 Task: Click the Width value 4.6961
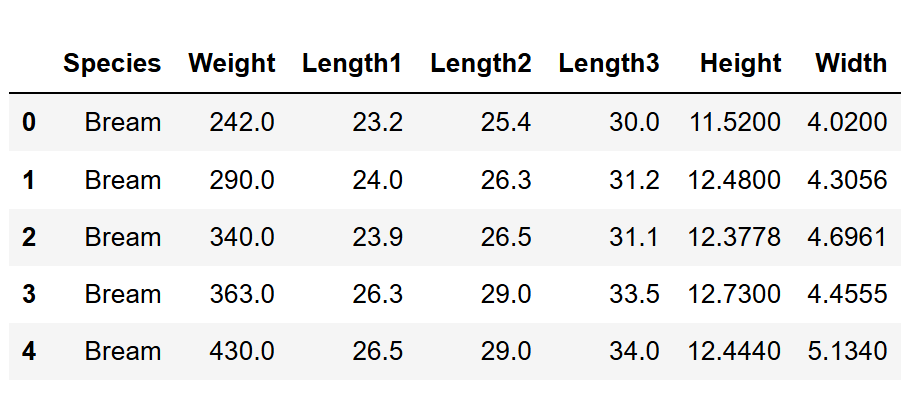coord(847,237)
